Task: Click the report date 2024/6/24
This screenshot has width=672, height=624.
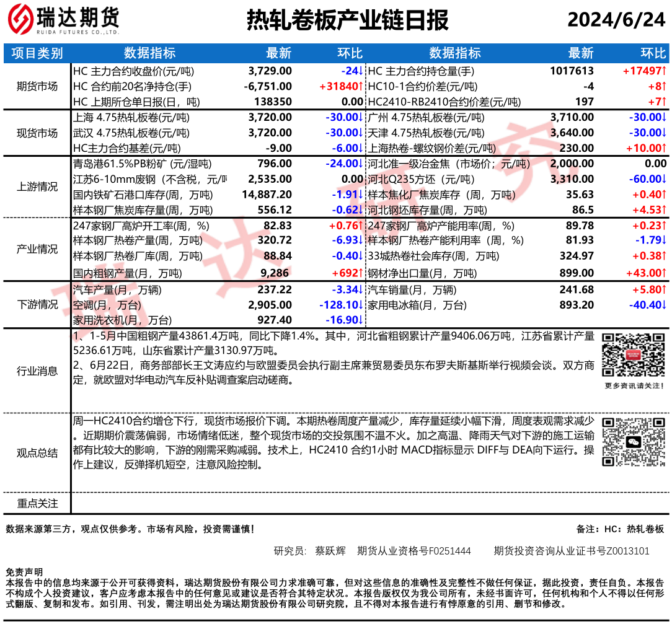Action: pos(616,20)
